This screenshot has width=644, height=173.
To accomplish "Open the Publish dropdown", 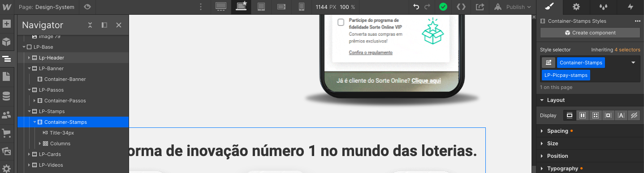I will [512, 7].
